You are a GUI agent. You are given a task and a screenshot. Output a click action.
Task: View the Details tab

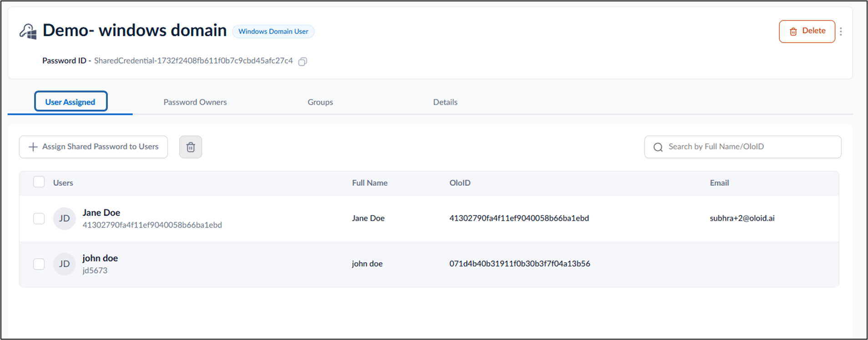tap(445, 102)
